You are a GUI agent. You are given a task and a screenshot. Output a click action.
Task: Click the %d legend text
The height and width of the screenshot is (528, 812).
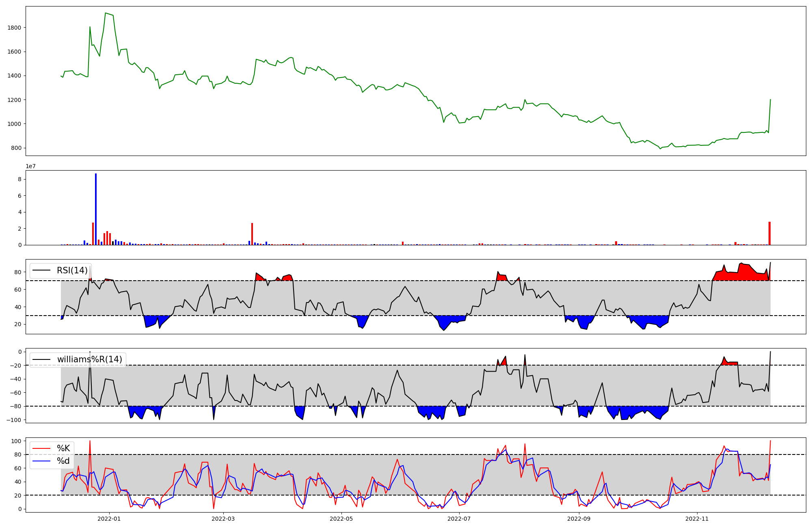[x=63, y=461]
